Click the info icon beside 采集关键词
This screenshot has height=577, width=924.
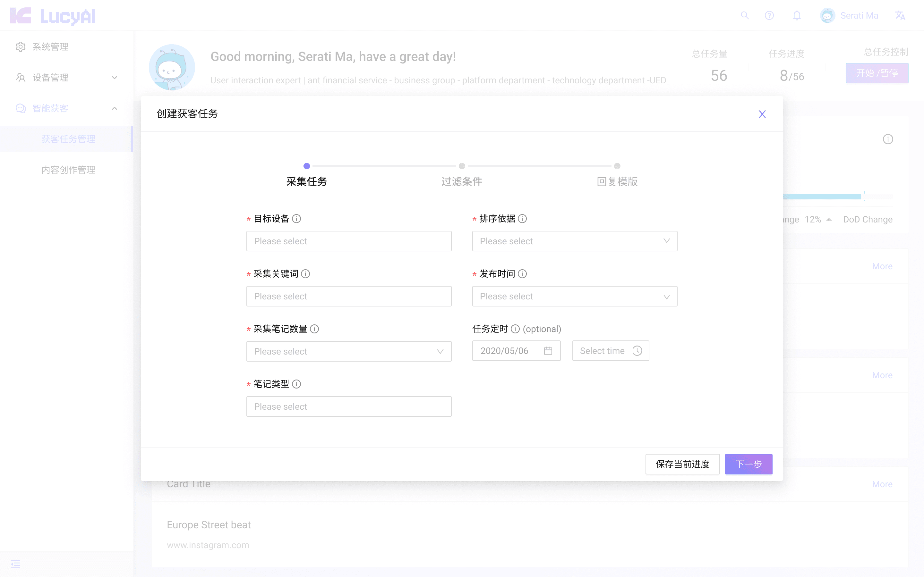(x=305, y=274)
